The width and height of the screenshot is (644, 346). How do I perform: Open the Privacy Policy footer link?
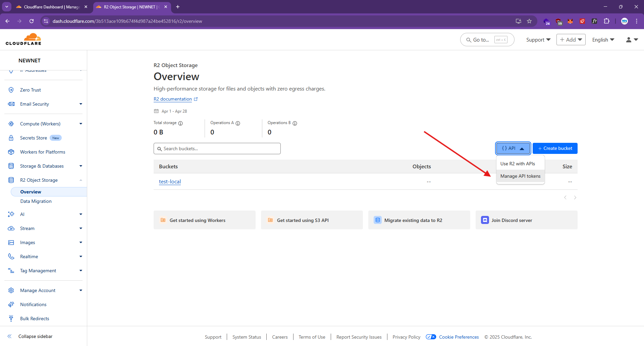tap(406, 337)
